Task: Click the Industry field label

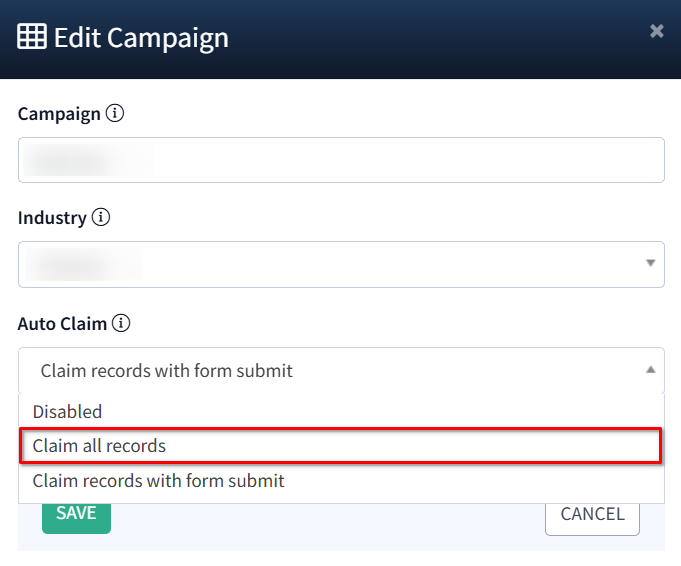Action: pos(52,217)
